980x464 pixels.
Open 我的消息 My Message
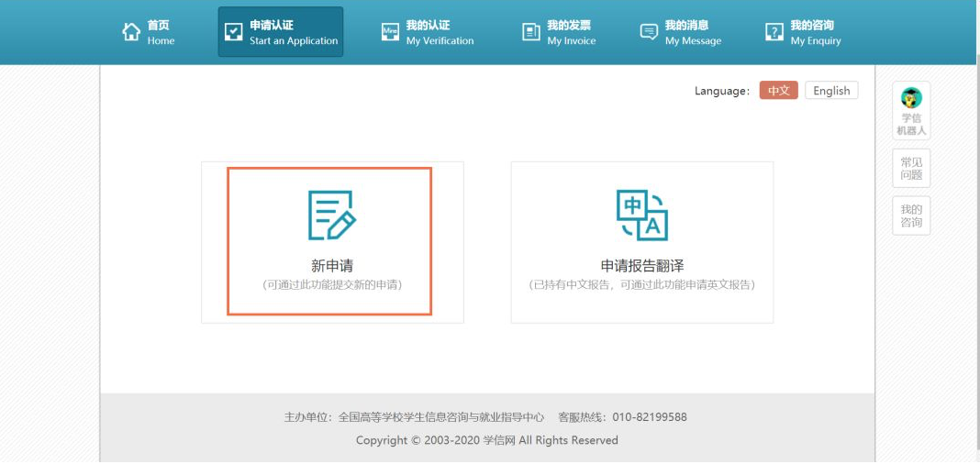[x=681, y=32]
